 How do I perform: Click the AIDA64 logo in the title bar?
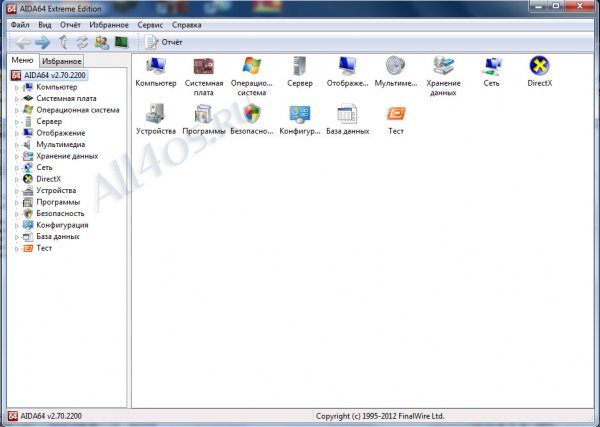coord(12,8)
